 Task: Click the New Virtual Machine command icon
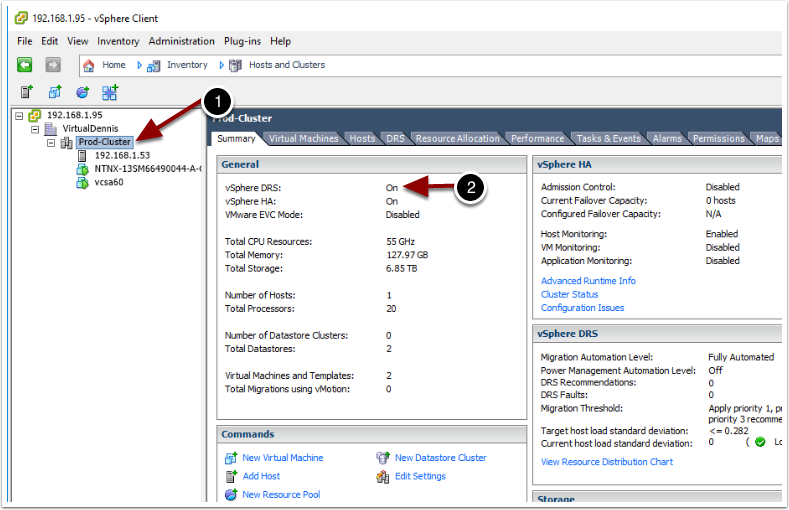(x=231, y=458)
